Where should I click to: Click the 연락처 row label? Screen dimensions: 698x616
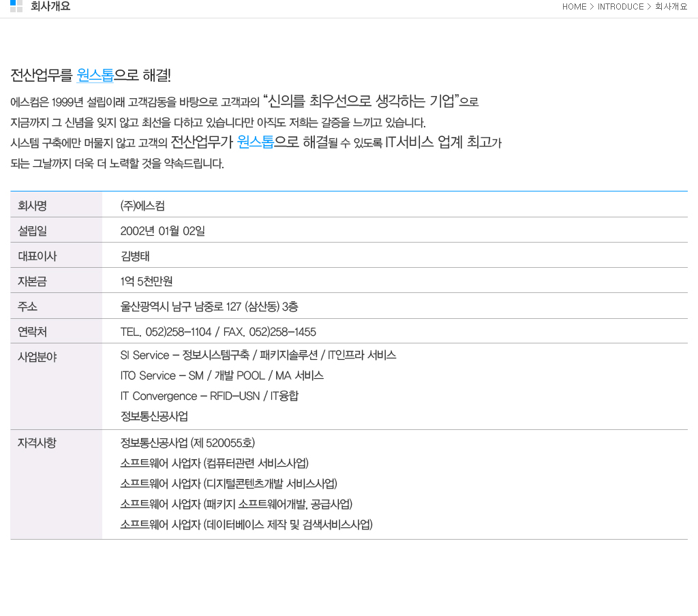(x=32, y=332)
